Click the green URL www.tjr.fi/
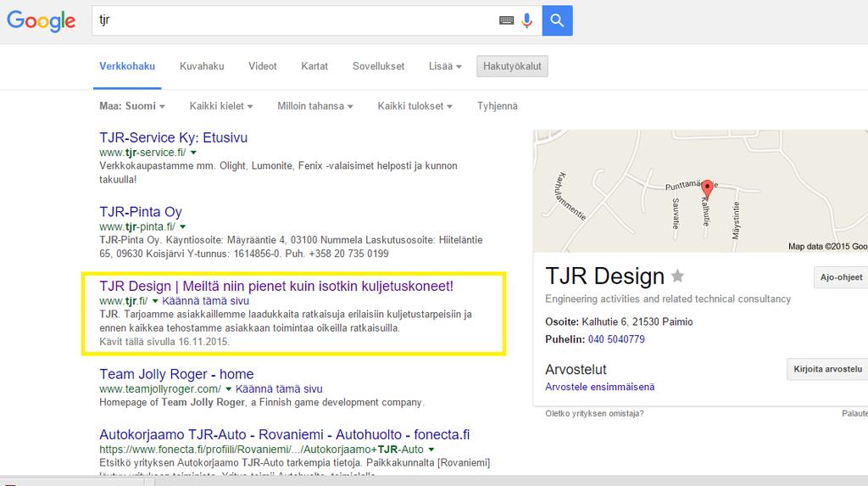The image size is (868, 486). point(124,301)
